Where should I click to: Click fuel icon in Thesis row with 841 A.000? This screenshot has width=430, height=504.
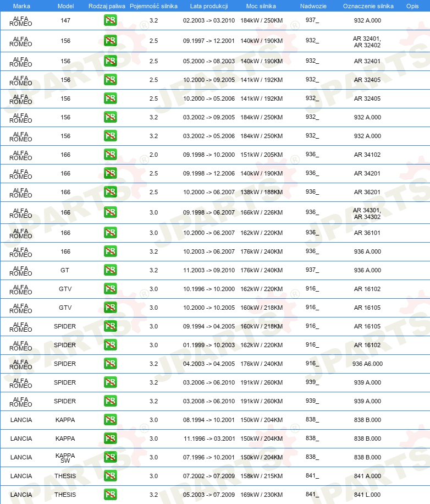click(x=110, y=476)
